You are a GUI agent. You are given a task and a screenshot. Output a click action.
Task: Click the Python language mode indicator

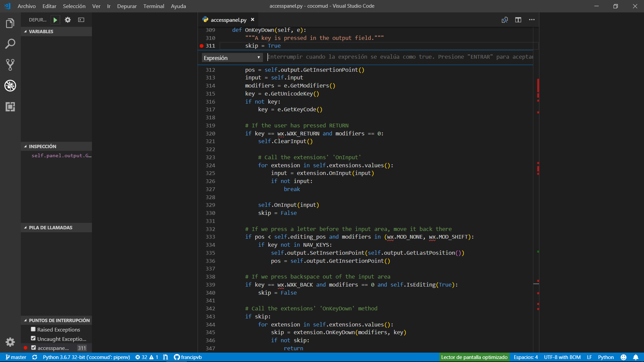pyautogui.click(x=606, y=357)
